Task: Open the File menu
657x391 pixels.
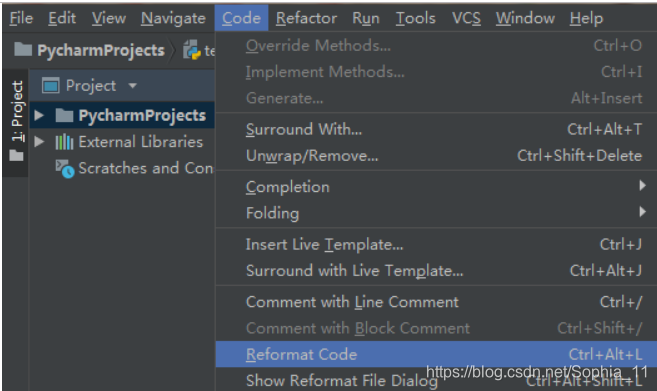Action: coord(21,18)
